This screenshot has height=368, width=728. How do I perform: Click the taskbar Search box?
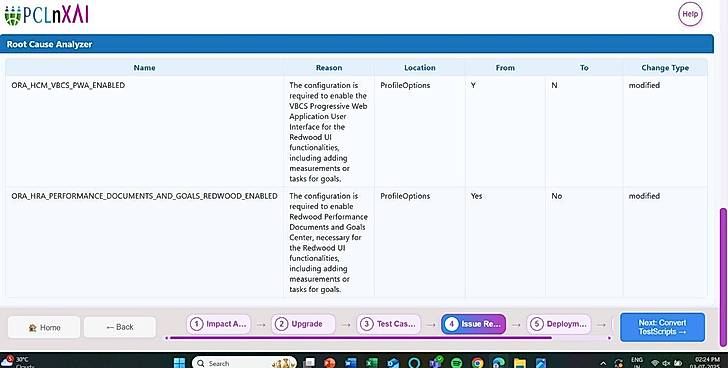click(x=244, y=362)
